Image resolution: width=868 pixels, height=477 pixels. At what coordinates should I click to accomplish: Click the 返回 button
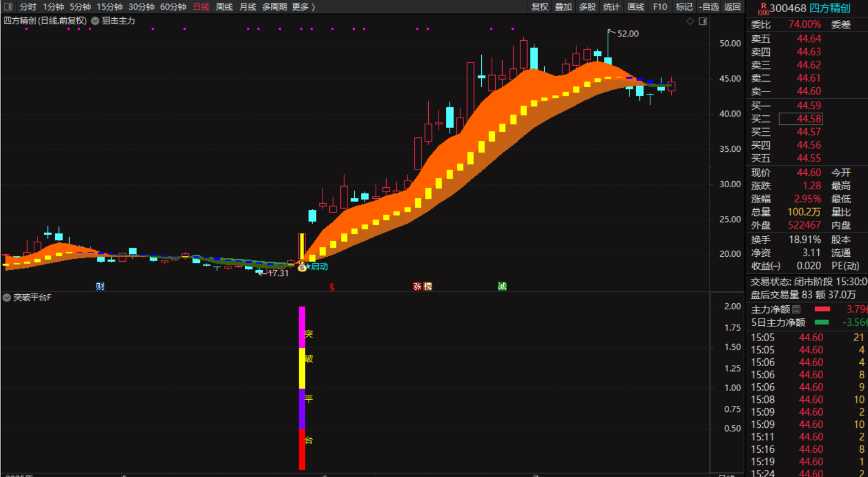pyautogui.click(x=732, y=7)
